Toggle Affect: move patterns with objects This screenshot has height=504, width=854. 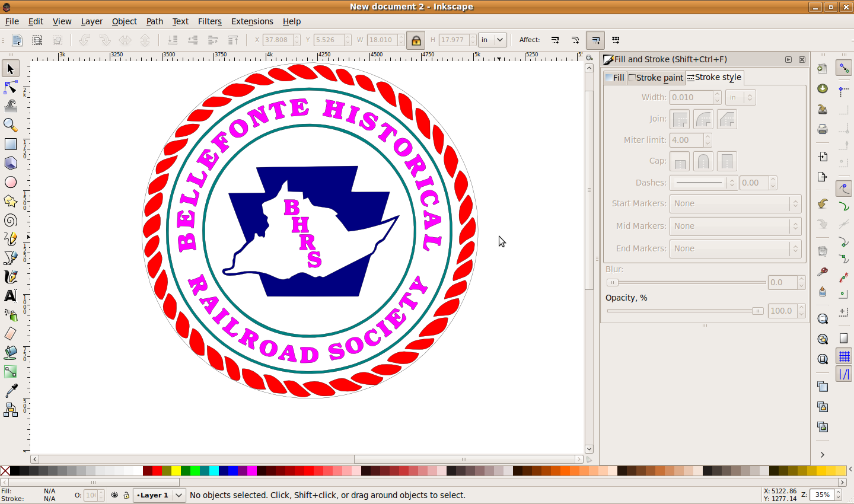pyautogui.click(x=616, y=40)
